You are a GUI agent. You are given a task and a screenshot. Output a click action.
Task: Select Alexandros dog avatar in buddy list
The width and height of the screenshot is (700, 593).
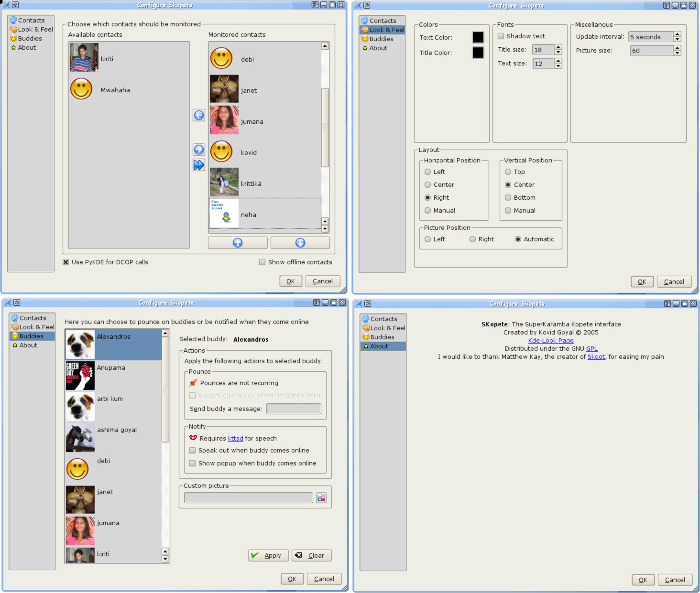(80, 345)
